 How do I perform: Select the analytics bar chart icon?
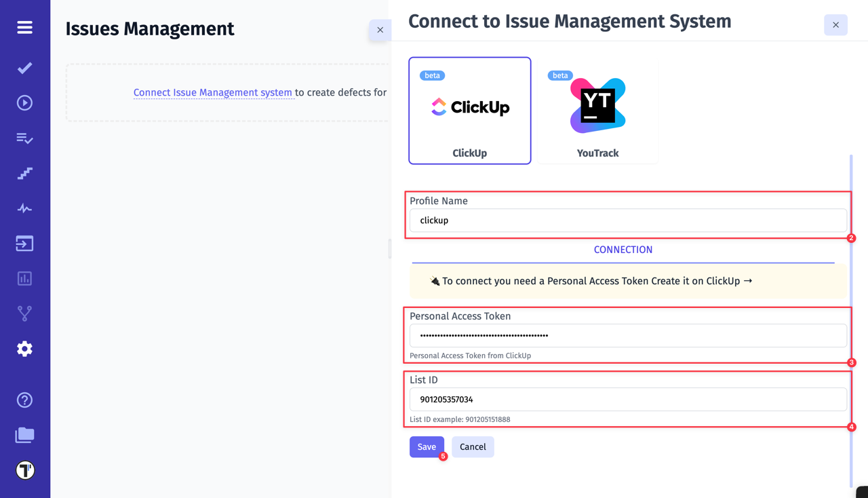[x=24, y=278]
